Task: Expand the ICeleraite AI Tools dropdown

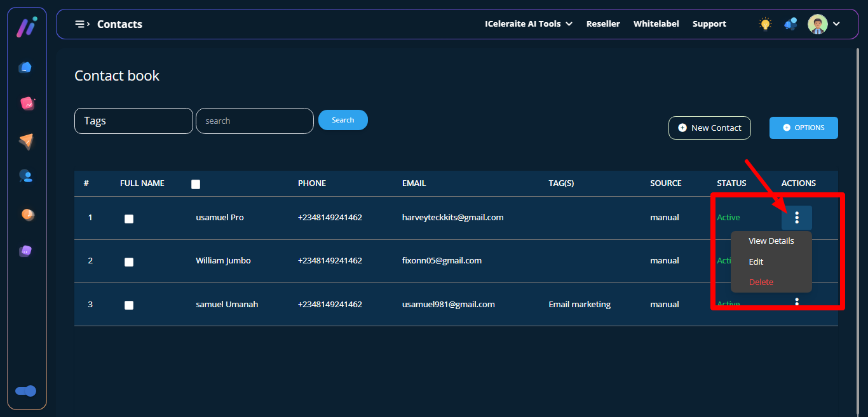Action: [x=528, y=24]
